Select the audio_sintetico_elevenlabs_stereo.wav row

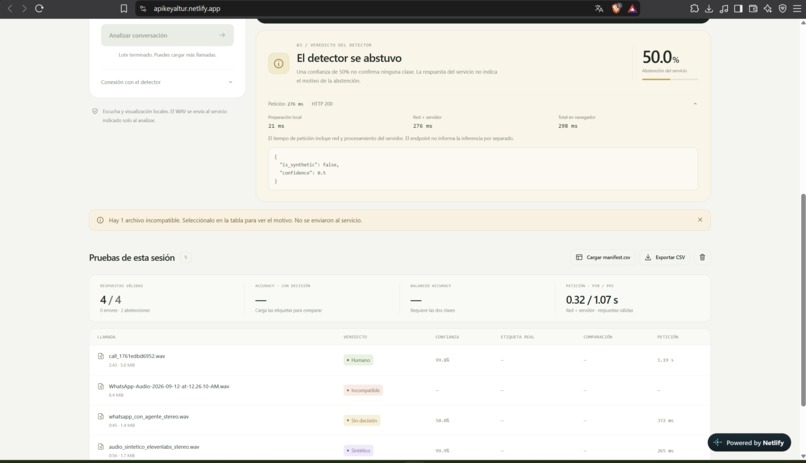tap(399, 449)
